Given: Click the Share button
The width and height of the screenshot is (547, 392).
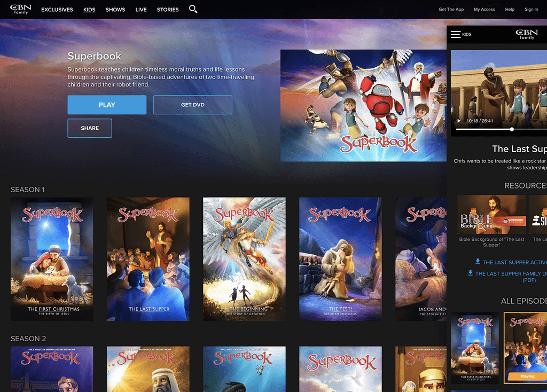Looking at the screenshot, I should coord(90,128).
